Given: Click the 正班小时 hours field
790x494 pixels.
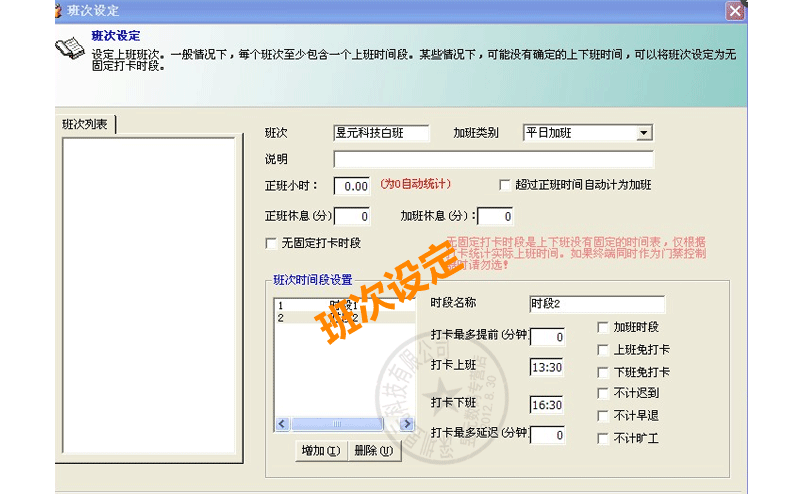Looking at the screenshot, I should click(352, 186).
